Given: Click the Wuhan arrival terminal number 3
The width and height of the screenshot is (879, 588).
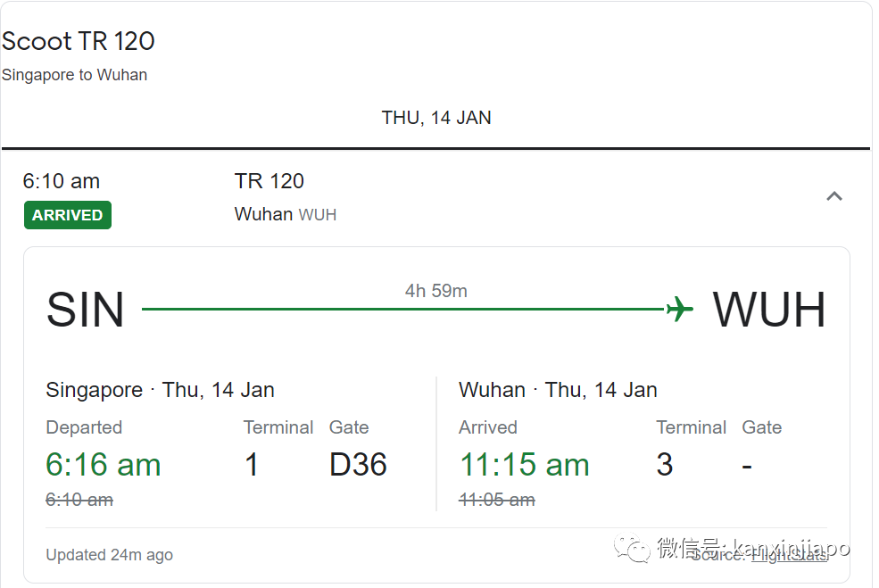Looking at the screenshot, I should 665,465.
